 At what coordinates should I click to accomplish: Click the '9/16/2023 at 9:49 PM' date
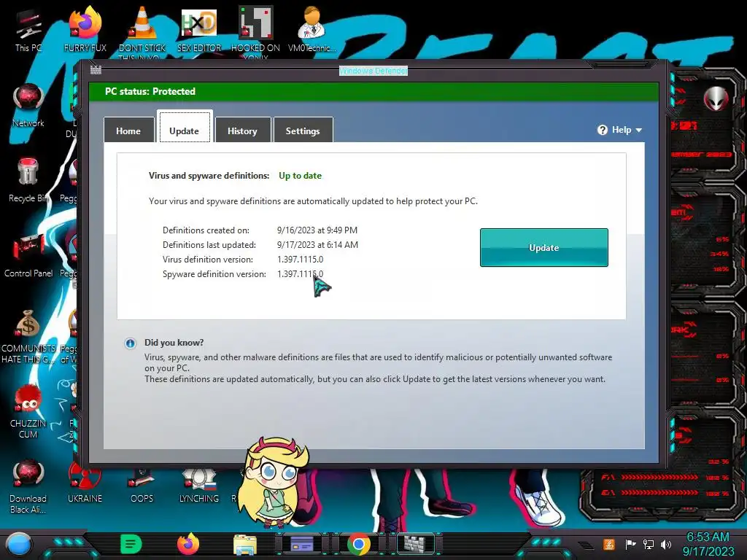317,230
